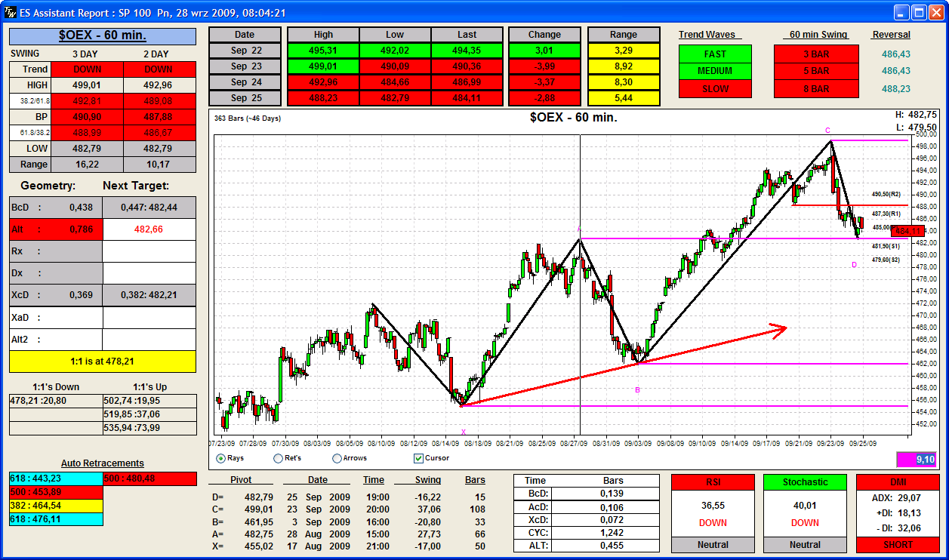Image resolution: width=949 pixels, height=560 pixels.
Task: Click the DMI indicator header
Action: [x=898, y=482]
